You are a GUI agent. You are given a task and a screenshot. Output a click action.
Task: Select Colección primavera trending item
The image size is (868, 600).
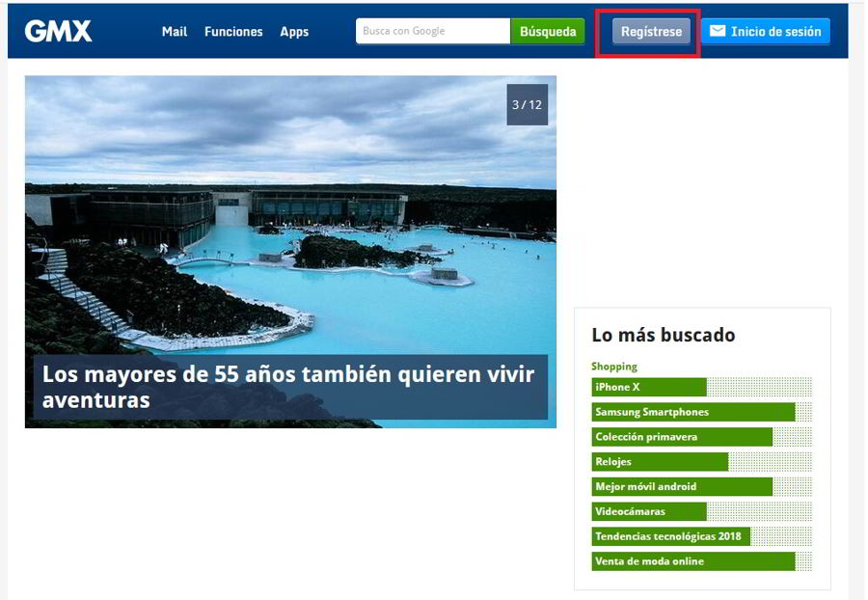[x=681, y=437]
